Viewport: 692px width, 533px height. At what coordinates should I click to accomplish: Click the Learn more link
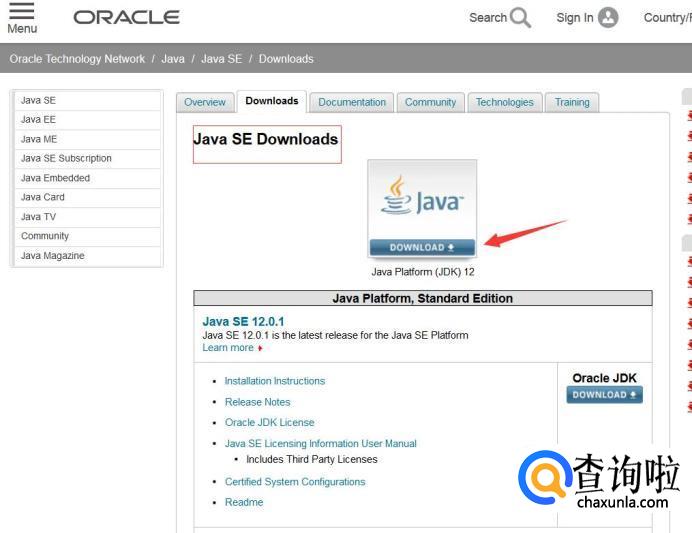tap(228, 348)
